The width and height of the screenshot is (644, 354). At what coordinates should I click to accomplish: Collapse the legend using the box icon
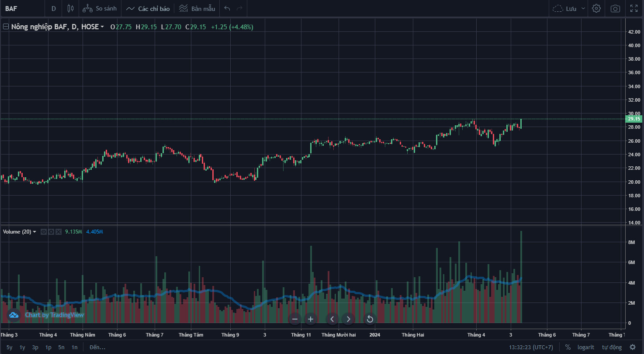(x=6, y=27)
